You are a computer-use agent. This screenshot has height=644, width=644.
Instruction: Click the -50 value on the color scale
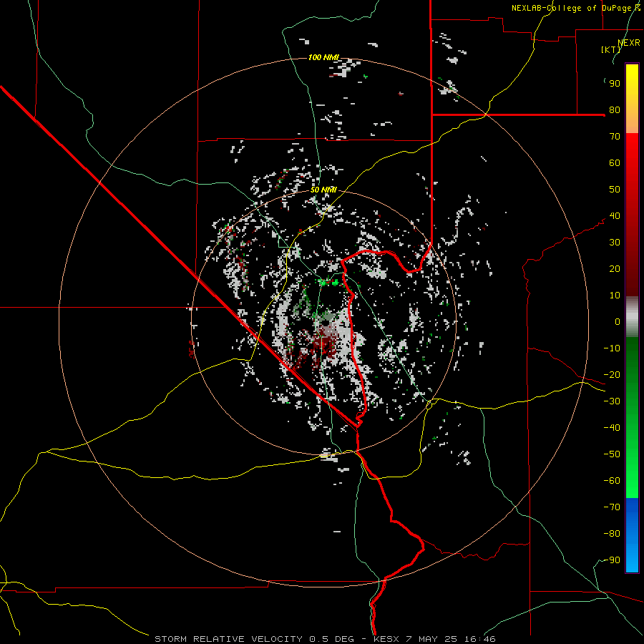click(x=612, y=454)
